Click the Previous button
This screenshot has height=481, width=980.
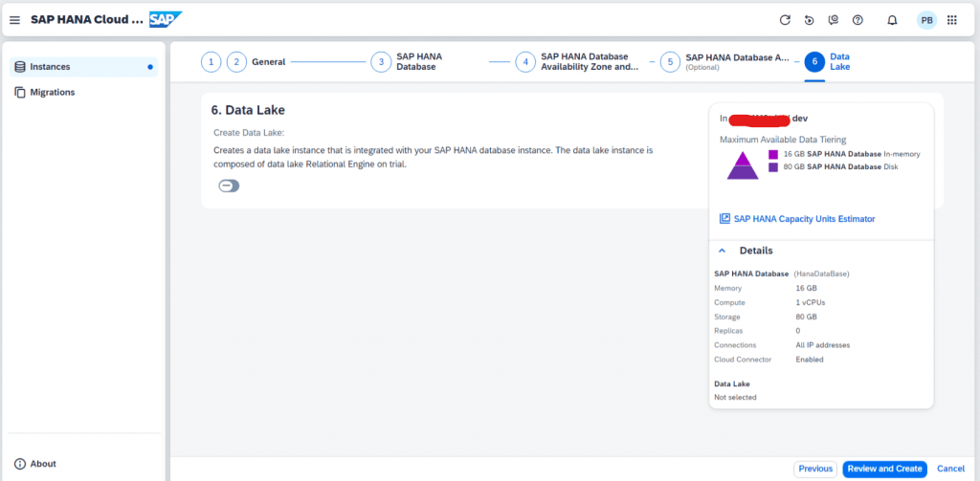tap(815, 469)
